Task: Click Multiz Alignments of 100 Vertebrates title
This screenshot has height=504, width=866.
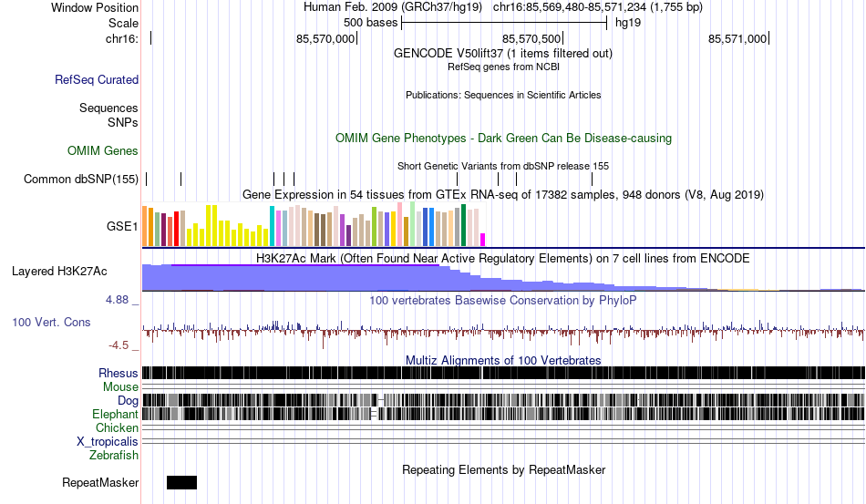Action: (x=503, y=361)
